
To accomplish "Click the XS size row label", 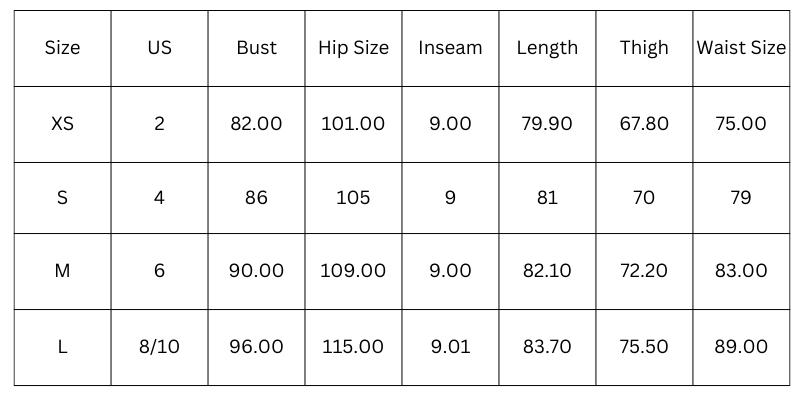I will click(62, 124).
